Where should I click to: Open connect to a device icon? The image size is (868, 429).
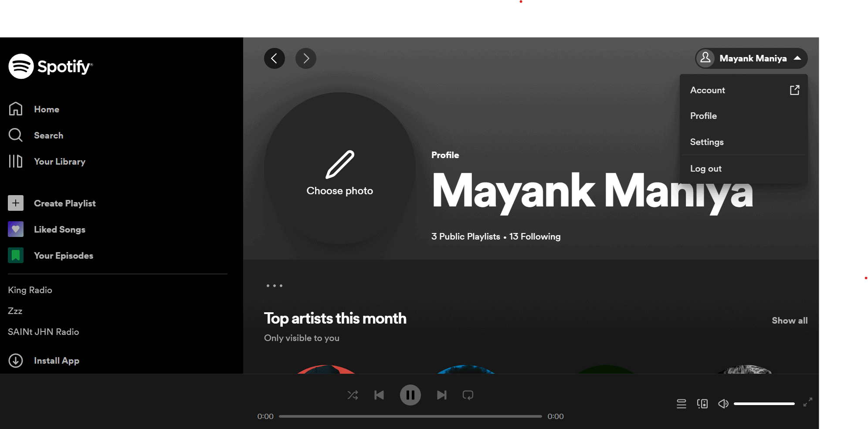coord(702,404)
